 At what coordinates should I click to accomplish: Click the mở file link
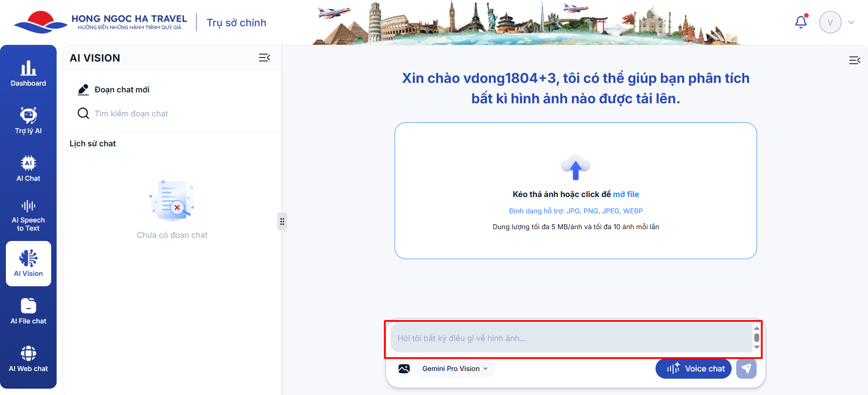(x=626, y=194)
